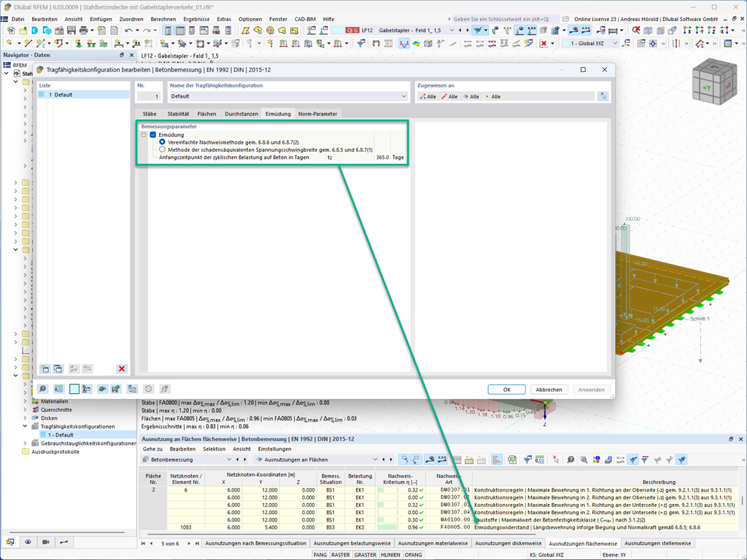Click the copy configuration icon under list
Image resolution: width=747 pixels, height=560 pixels.
(x=58, y=368)
